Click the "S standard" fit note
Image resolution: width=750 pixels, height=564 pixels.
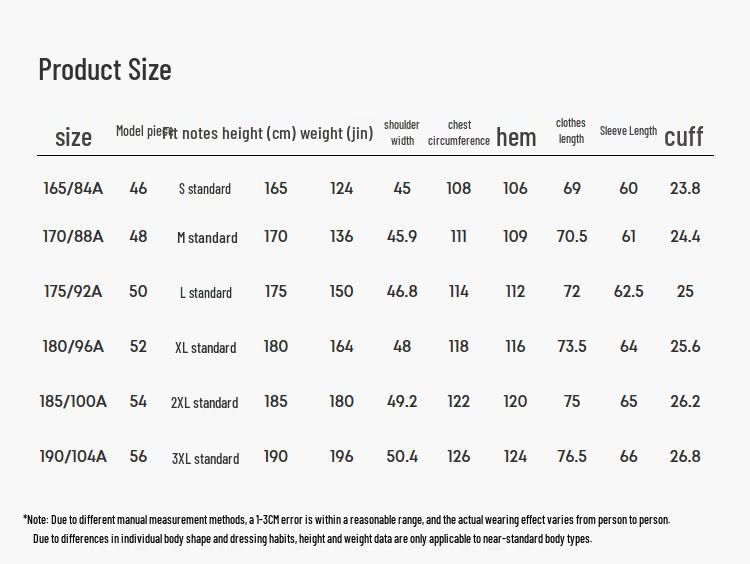coord(205,189)
